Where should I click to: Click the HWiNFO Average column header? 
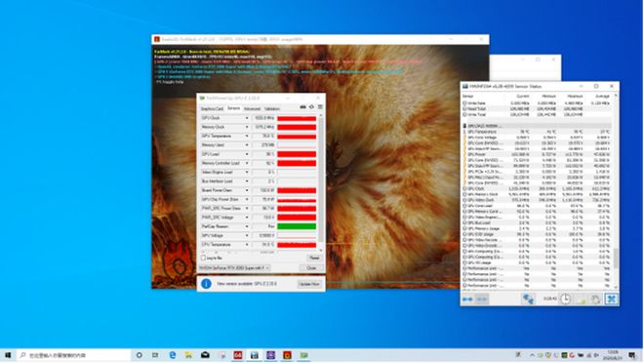coord(602,96)
